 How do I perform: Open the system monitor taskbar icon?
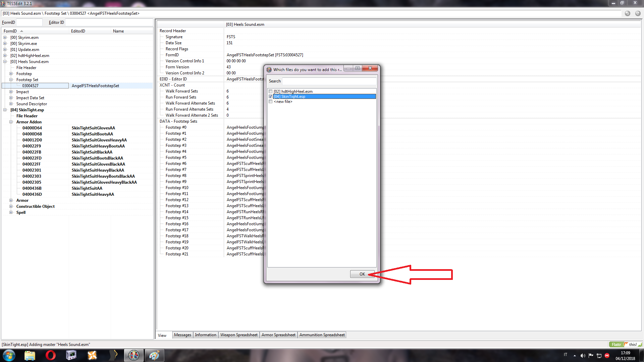pos(71,355)
